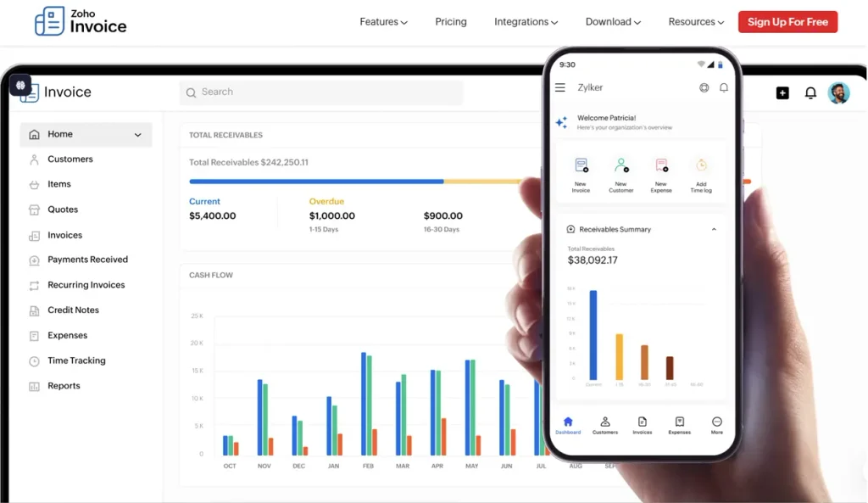Open Quotes in the sidebar
The image size is (868, 503).
click(63, 210)
